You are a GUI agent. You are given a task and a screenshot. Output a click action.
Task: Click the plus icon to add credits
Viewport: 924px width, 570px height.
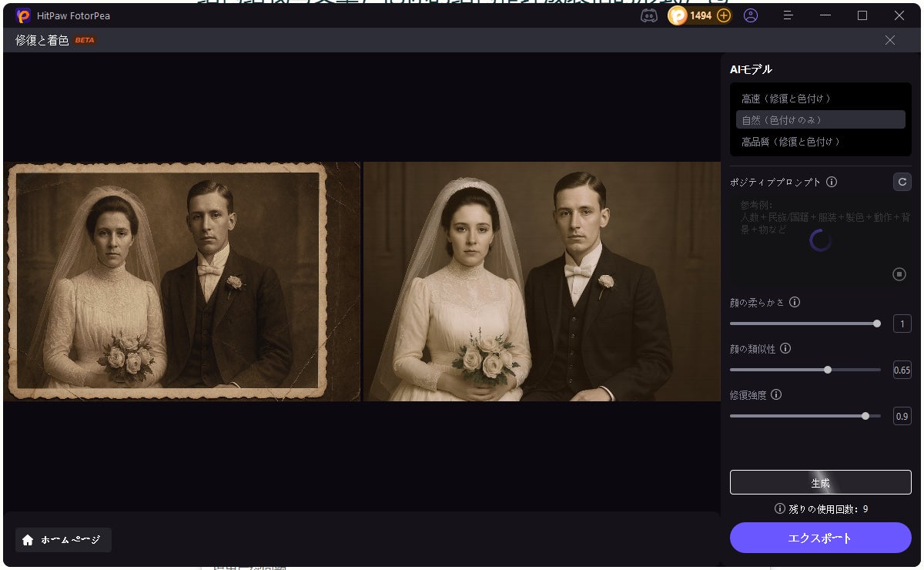click(x=723, y=15)
